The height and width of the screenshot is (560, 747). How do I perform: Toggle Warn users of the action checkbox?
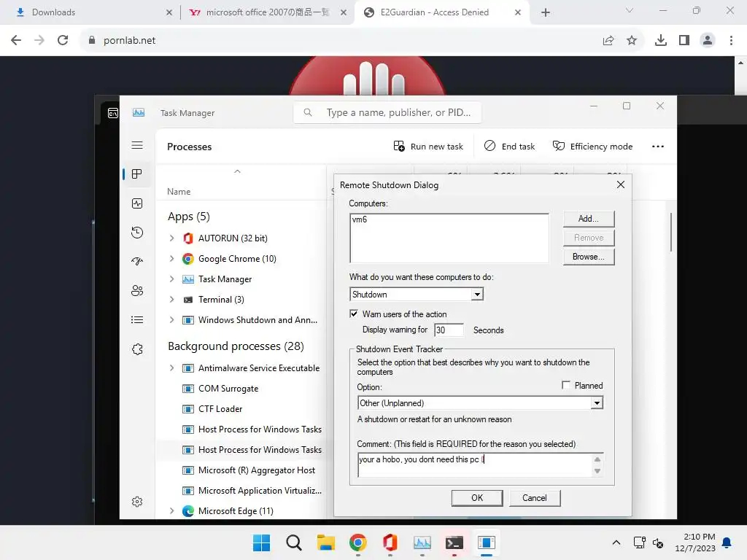pos(354,314)
